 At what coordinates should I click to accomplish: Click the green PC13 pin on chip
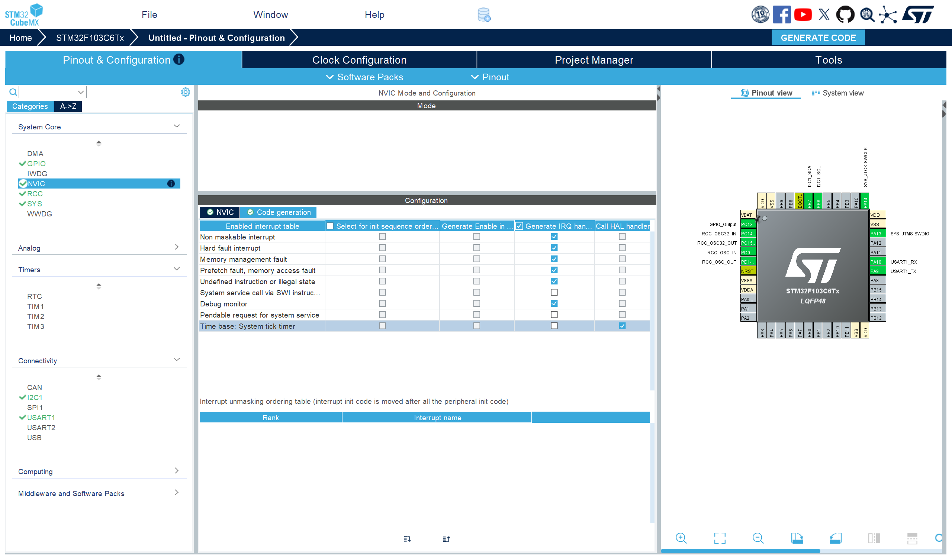748,224
